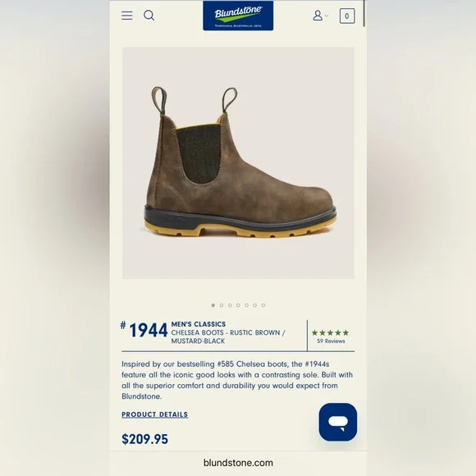
Task: Open the shopping cart showing 0
Action: [347, 16]
